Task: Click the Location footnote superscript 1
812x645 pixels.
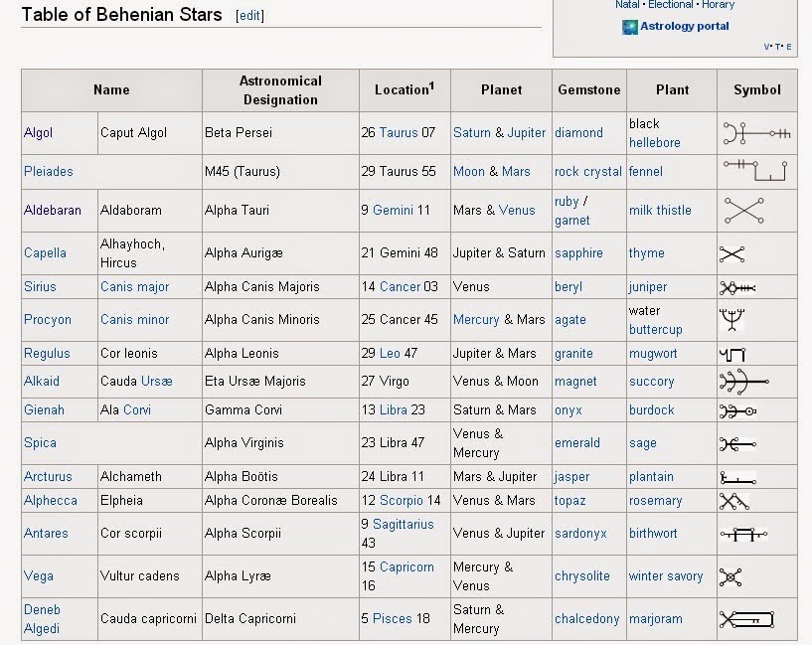Action: tap(431, 86)
